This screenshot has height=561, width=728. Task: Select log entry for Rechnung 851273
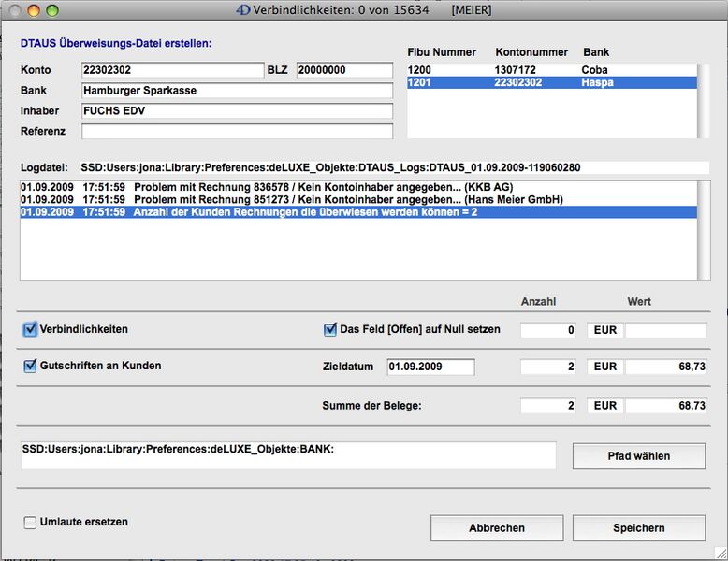pos(356,200)
